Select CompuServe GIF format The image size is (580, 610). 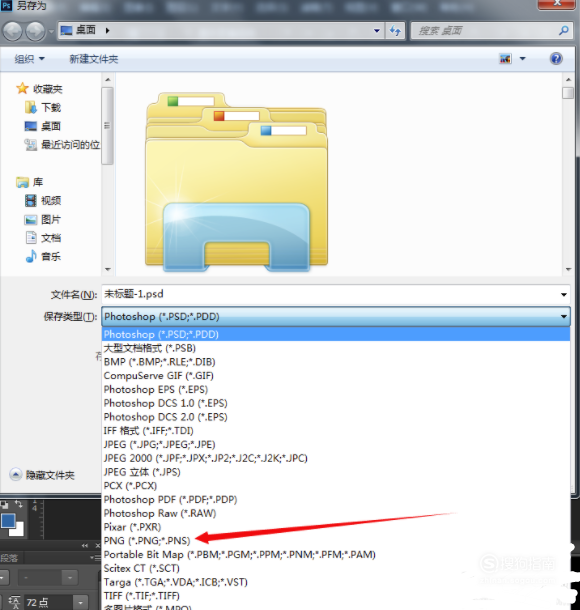pos(336,375)
